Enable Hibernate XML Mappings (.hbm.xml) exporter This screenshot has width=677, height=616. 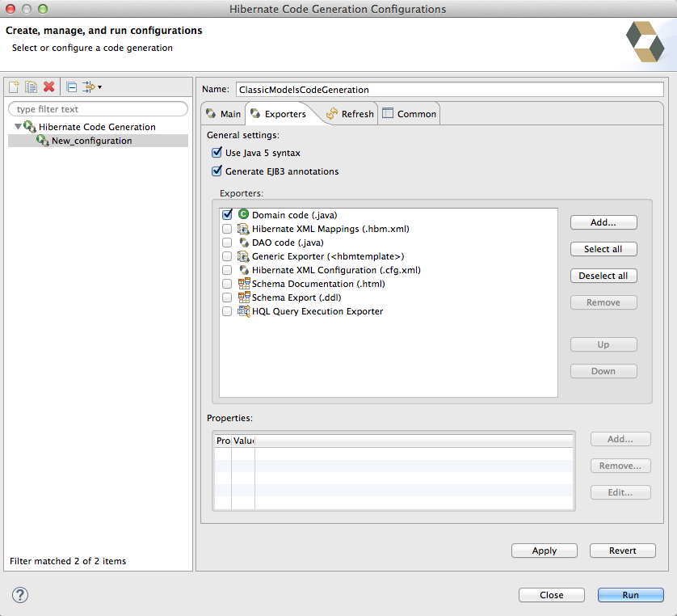227,229
